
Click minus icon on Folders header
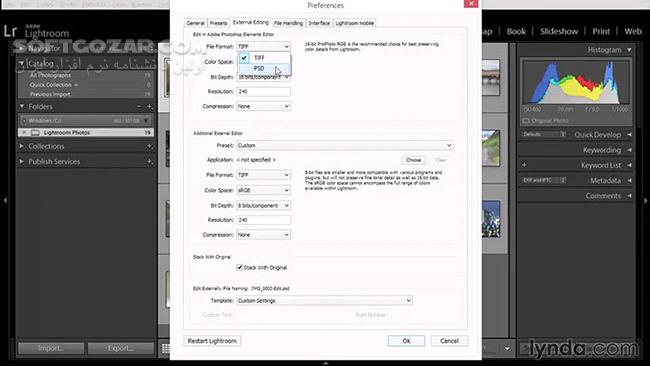click(x=139, y=107)
